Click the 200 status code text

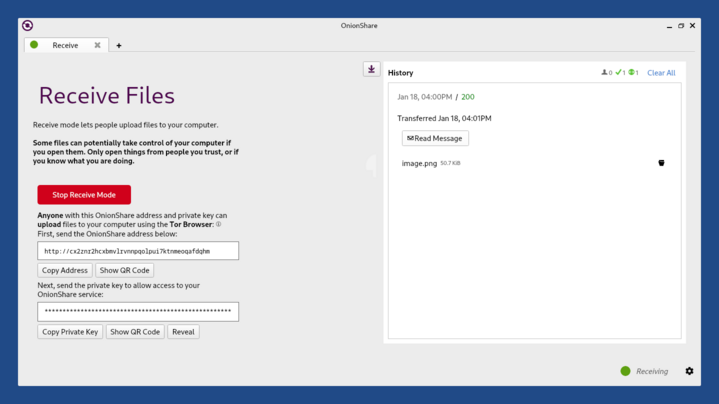tap(468, 97)
